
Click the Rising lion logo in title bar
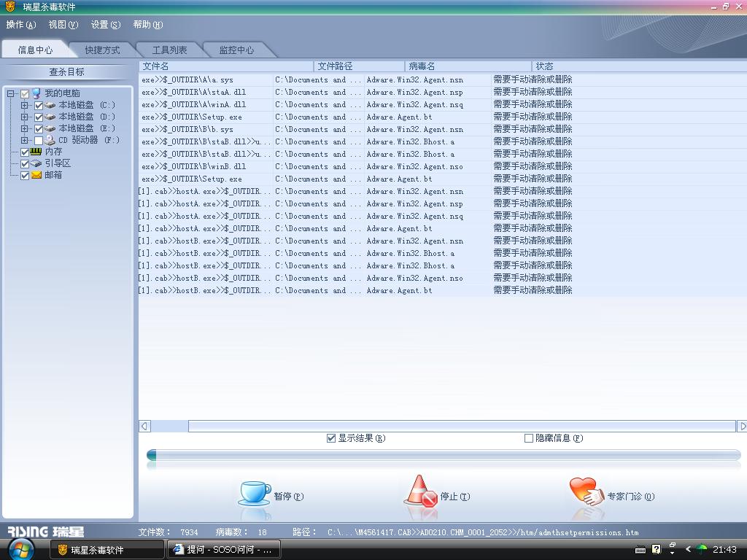[x=10, y=7]
